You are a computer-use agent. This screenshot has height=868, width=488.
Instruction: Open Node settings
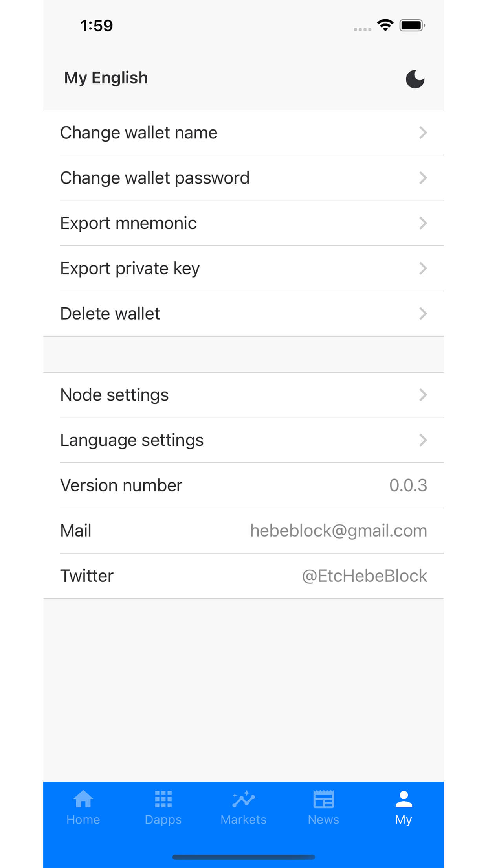point(244,395)
